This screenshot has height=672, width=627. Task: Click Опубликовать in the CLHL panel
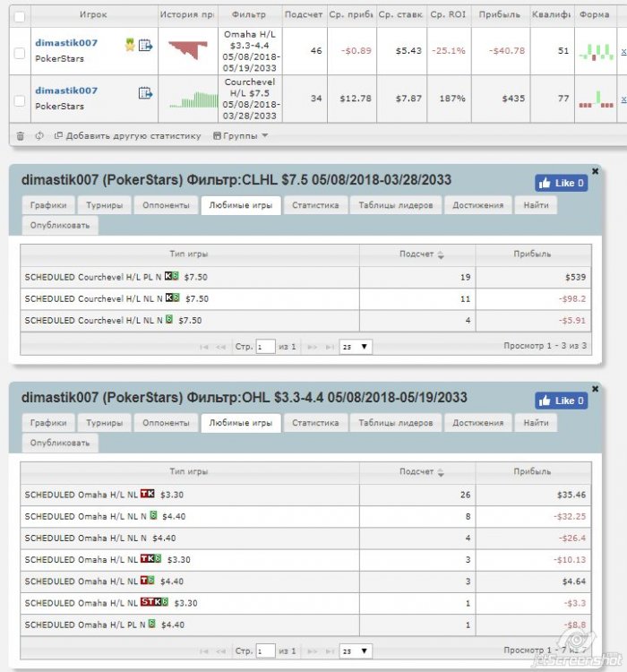(60, 226)
